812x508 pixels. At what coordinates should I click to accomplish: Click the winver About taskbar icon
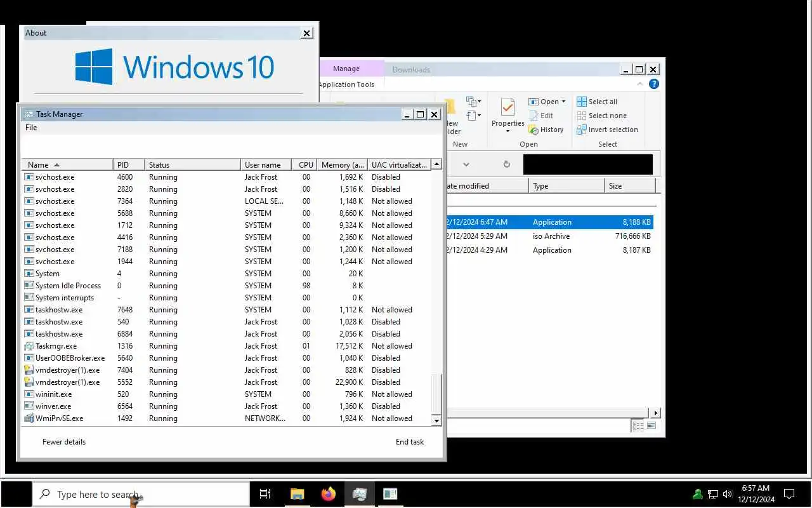pyautogui.click(x=390, y=494)
